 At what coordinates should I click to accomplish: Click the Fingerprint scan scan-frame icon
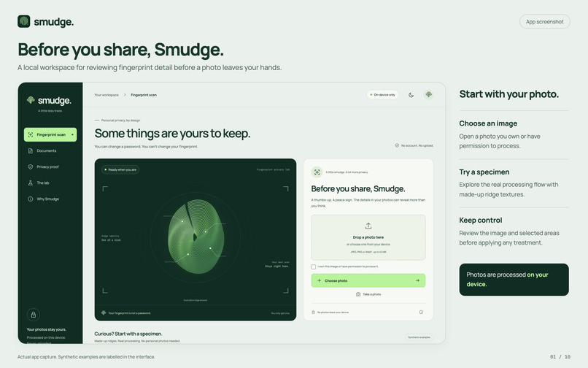[31, 134]
